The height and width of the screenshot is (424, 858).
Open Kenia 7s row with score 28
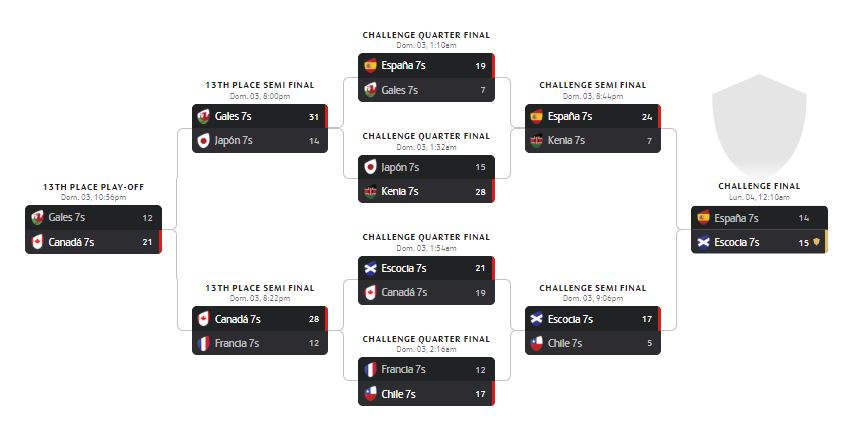(426, 191)
